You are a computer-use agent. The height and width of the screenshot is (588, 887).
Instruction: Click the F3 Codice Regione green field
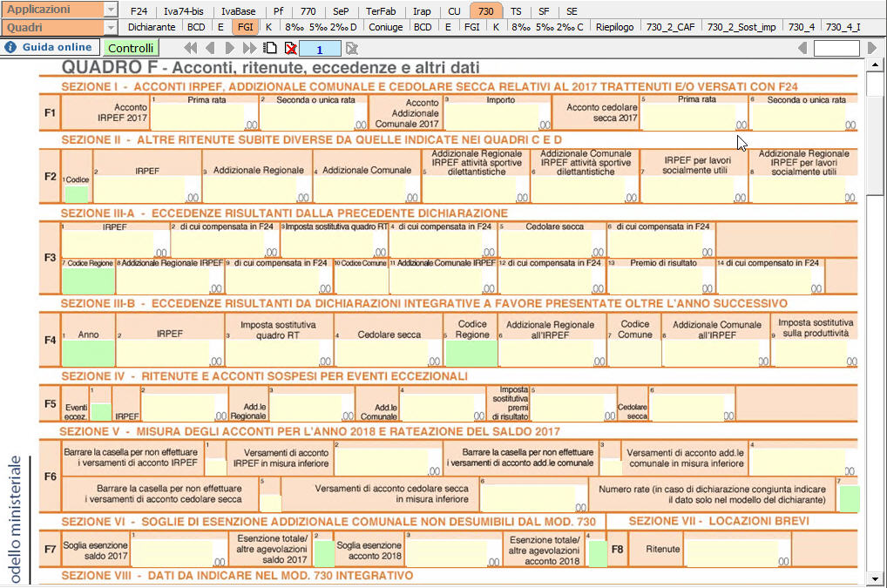point(88,280)
